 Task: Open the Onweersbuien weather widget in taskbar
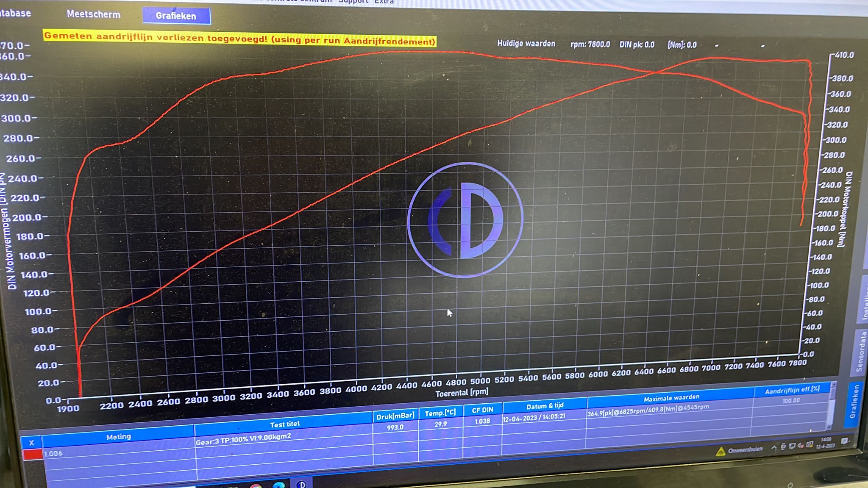point(739,451)
